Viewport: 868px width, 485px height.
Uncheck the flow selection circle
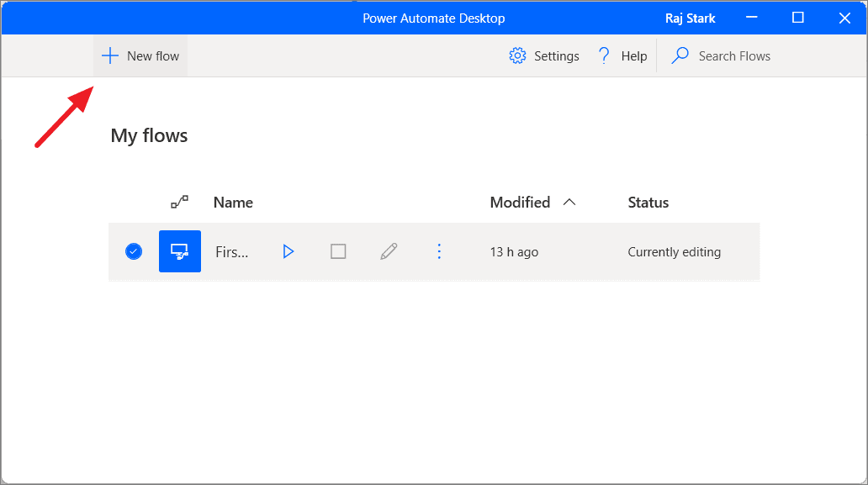click(x=133, y=251)
